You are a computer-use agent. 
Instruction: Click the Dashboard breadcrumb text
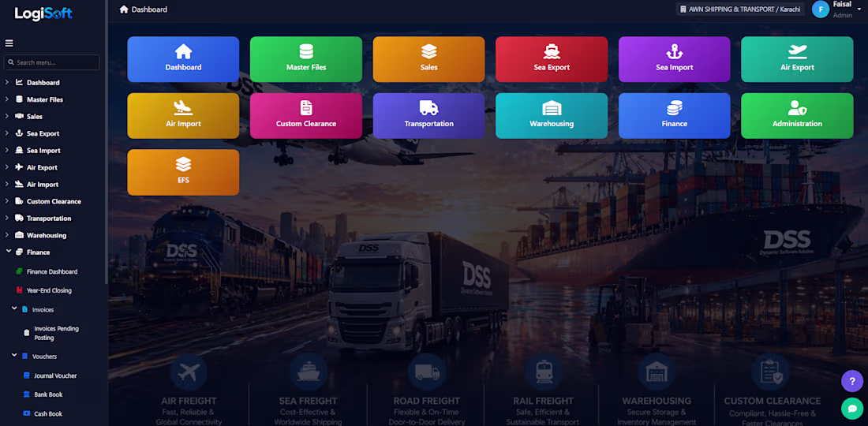click(x=149, y=9)
